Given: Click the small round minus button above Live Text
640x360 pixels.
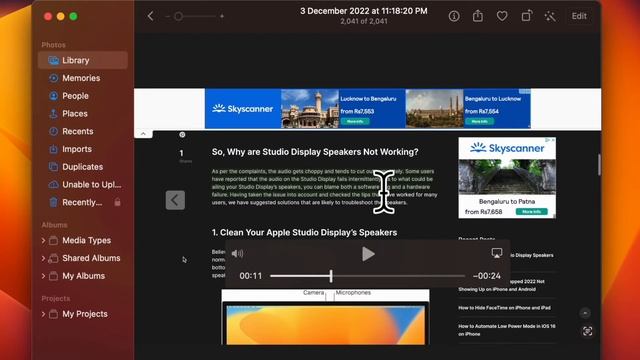Looking at the screenshot, I should pyautogui.click(x=585, y=313).
